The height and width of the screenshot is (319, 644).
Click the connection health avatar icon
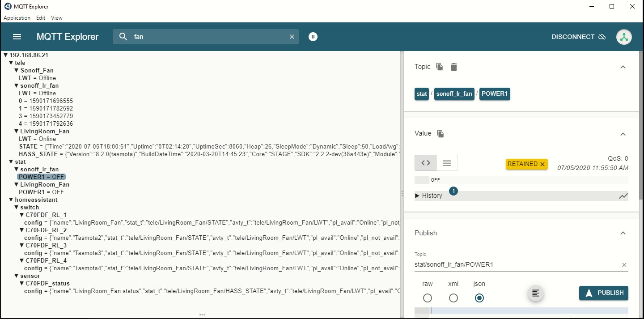click(624, 37)
